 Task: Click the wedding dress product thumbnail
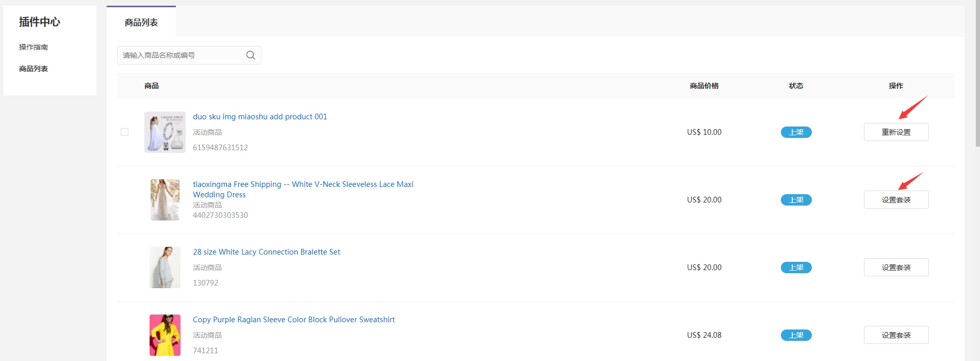click(x=165, y=200)
